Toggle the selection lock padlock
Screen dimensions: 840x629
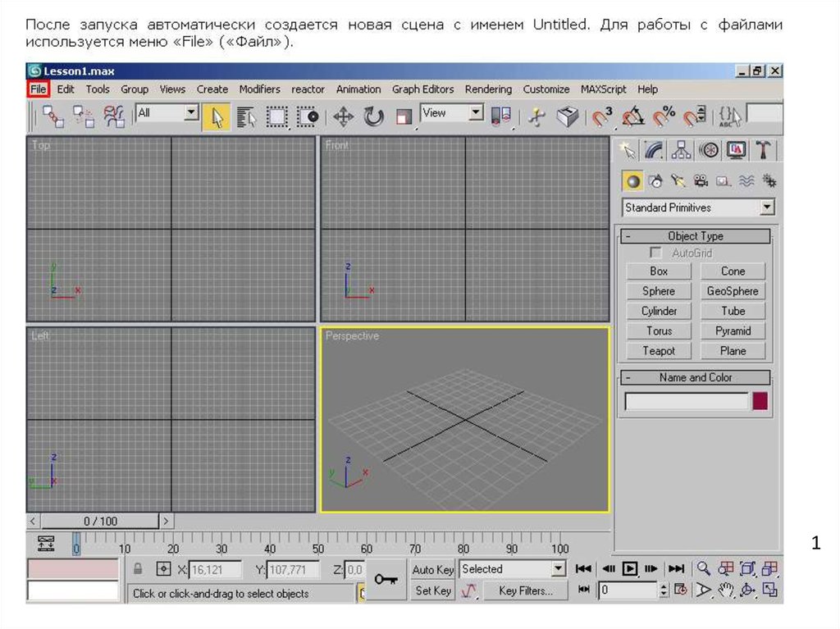tap(139, 568)
